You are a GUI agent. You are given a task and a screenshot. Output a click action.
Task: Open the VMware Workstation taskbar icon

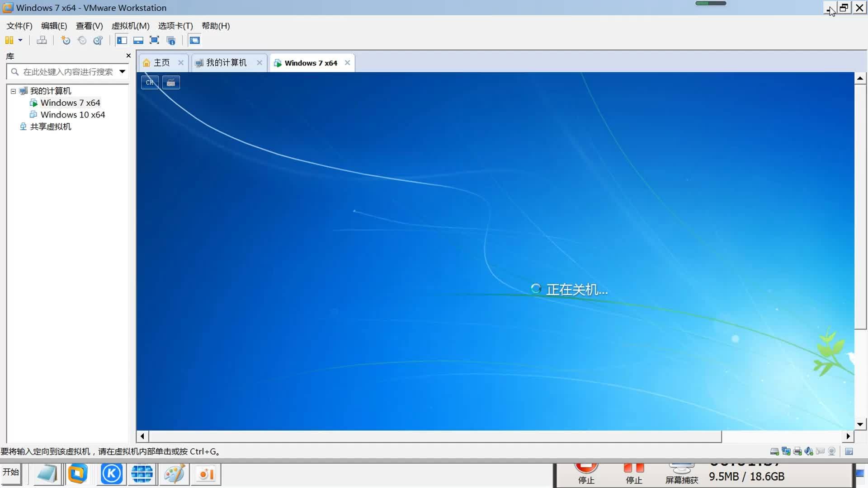77,474
